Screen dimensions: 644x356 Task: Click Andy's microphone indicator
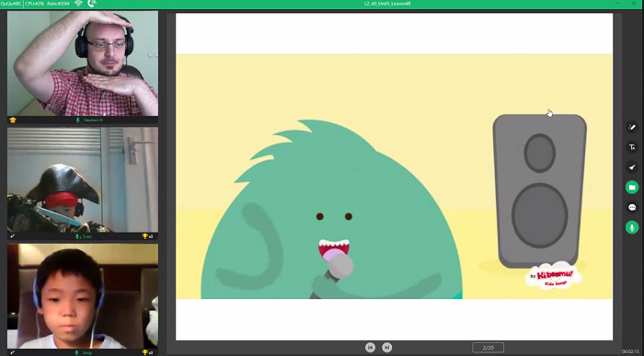point(76,352)
